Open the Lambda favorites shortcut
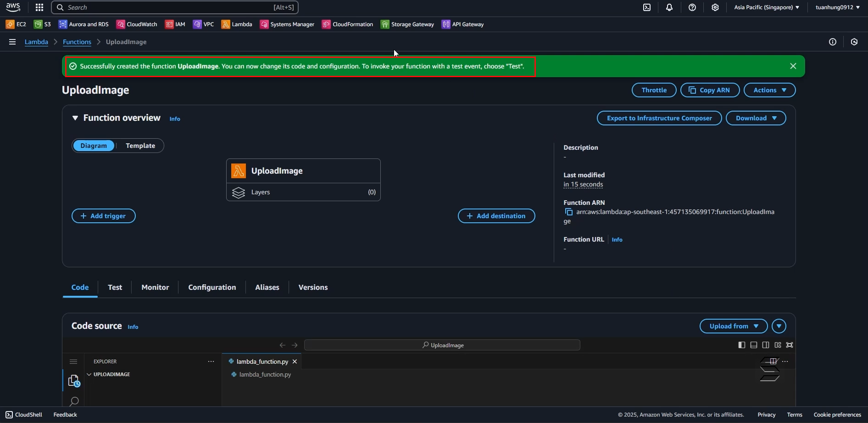Screen dimensions: 868x423 (237, 24)
